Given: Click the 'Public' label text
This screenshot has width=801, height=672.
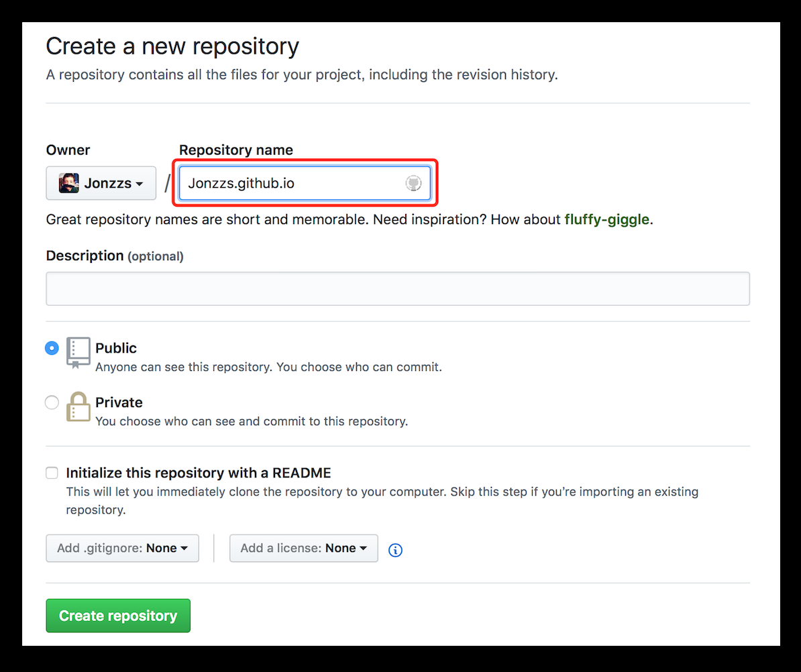Looking at the screenshot, I should [x=118, y=347].
